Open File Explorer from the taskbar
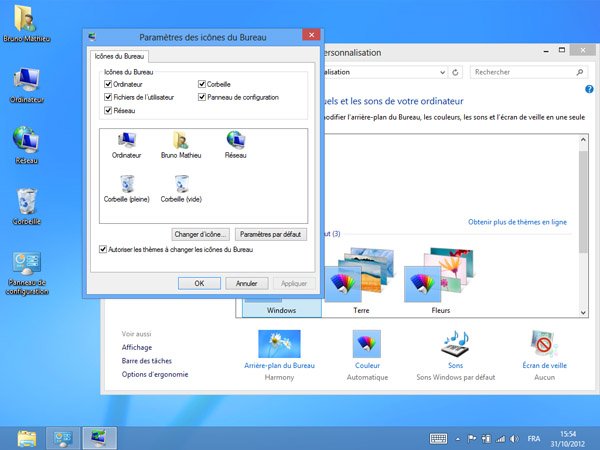 26,438
